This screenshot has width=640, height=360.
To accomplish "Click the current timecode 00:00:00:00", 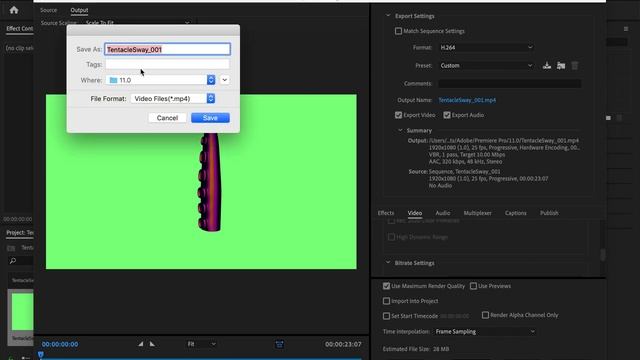I will (60, 344).
